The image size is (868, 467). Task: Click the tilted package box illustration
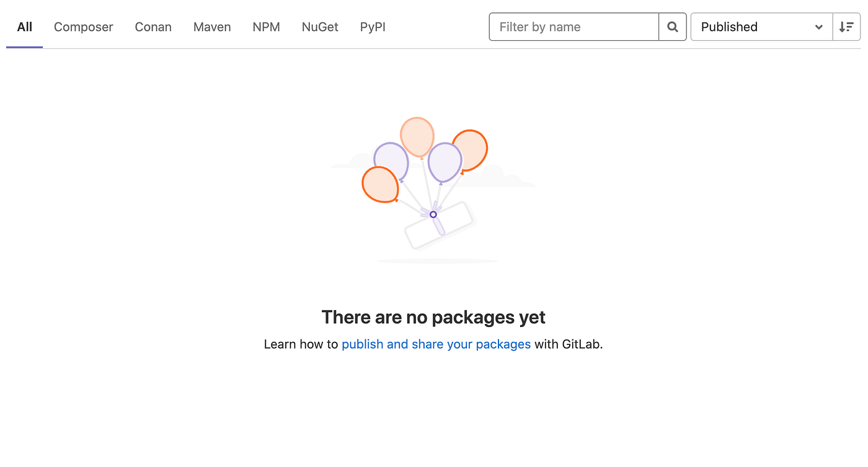(440, 225)
